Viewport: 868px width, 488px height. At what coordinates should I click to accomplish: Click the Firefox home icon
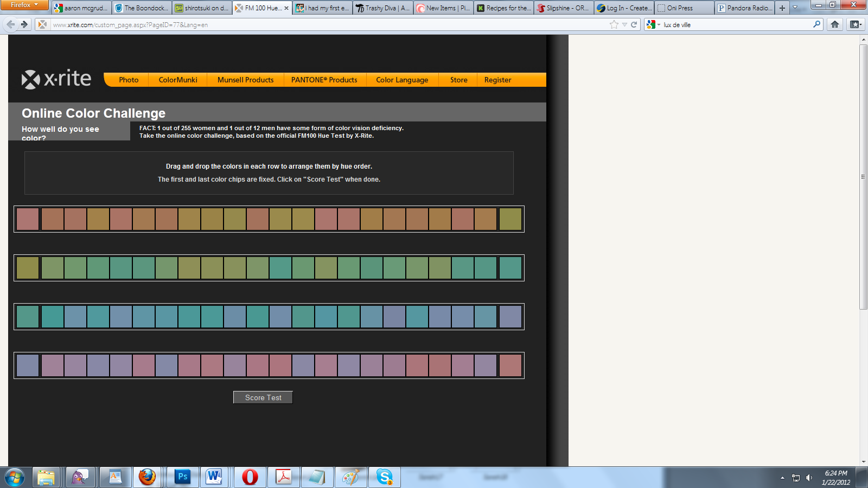coord(835,24)
